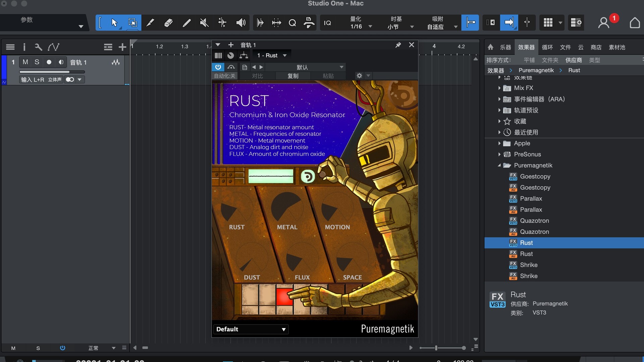Click the Q quantize icon
Viewport: 644px width, 362px height.
pyautogui.click(x=292, y=23)
